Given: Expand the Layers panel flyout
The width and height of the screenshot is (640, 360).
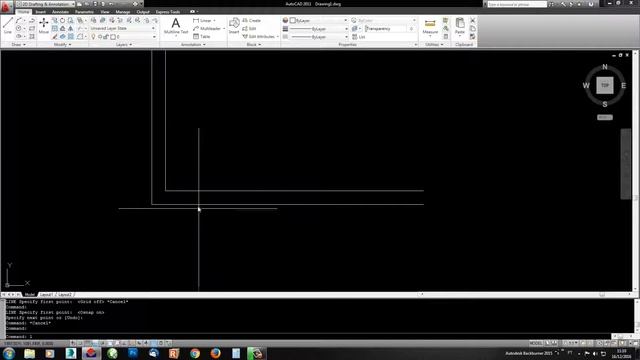Looking at the screenshot, I should [x=124, y=44].
